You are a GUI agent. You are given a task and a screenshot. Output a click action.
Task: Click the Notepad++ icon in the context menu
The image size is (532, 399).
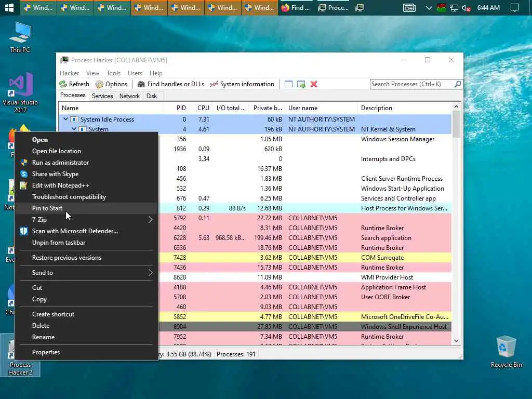point(24,185)
